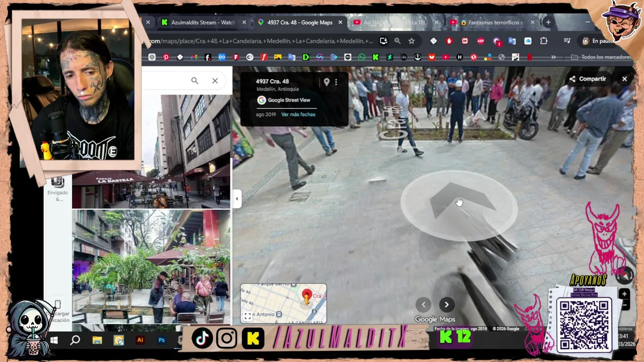Image resolution: width=644 pixels, height=362 pixels.
Task: Click the red hand blocker extension icon
Action: [449, 41]
